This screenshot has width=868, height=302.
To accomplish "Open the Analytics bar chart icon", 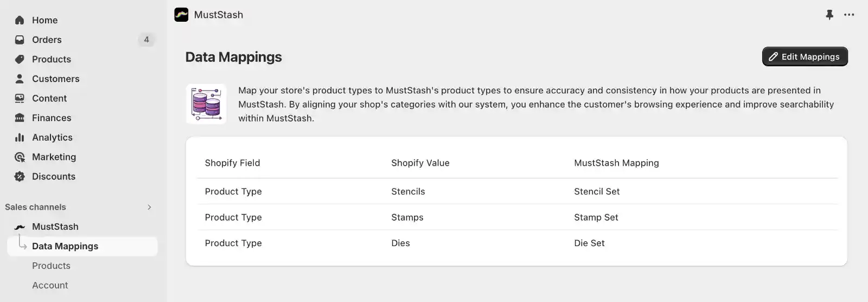I will point(20,137).
